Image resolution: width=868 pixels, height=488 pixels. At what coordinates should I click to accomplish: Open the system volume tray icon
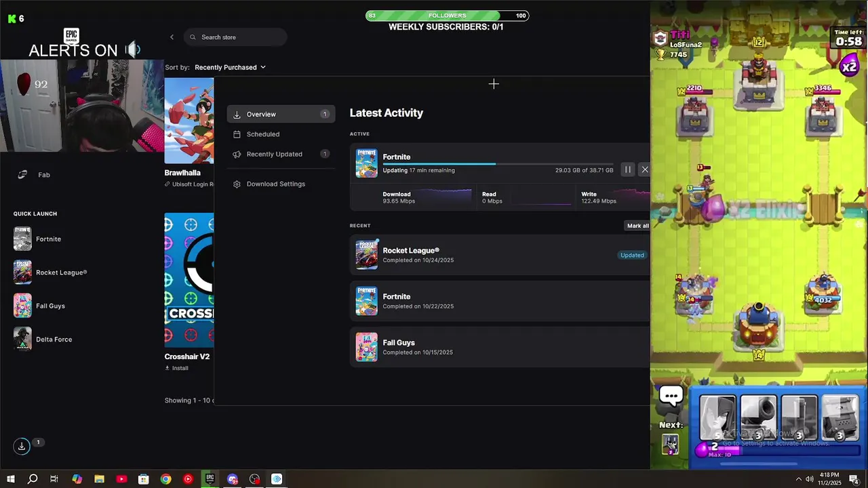tap(810, 479)
